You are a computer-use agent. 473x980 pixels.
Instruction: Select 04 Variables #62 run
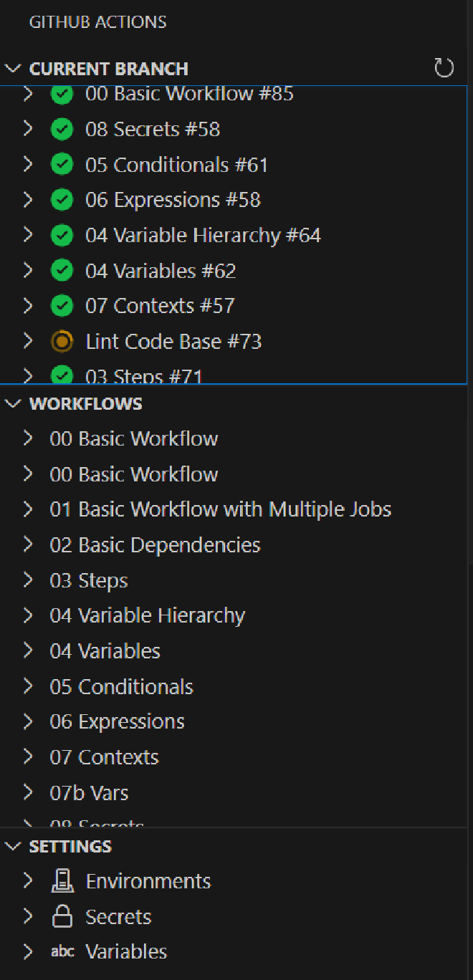point(161,271)
